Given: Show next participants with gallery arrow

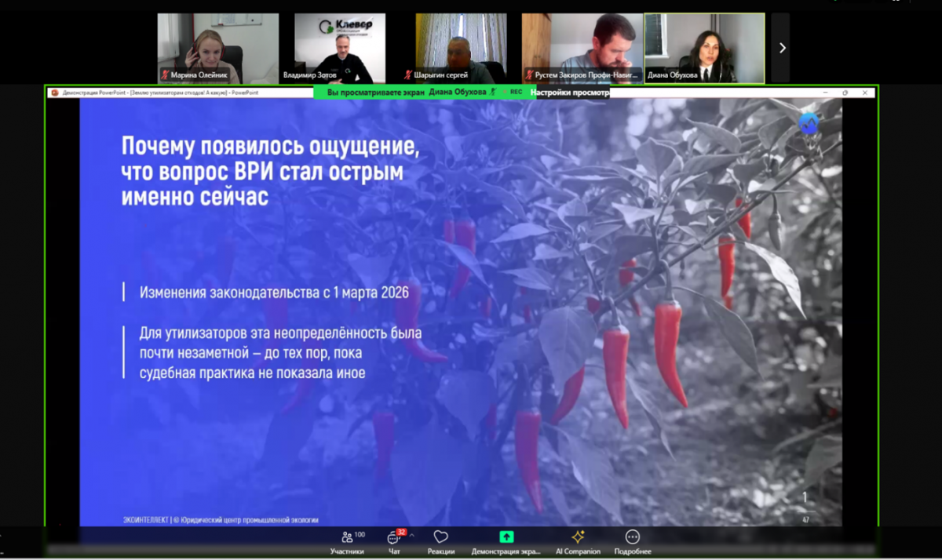Looking at the screenshot, I should tap(781, 48).
